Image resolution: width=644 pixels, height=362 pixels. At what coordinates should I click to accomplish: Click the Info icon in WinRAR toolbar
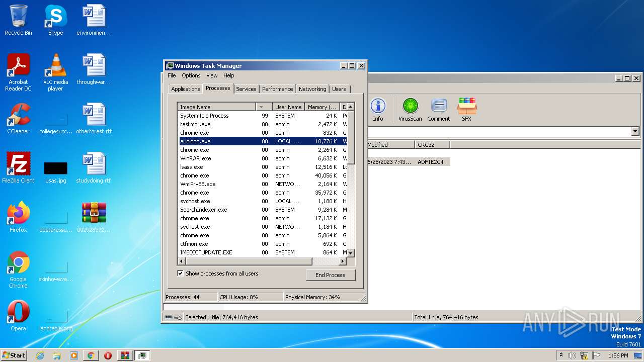(x=378, y=110)
